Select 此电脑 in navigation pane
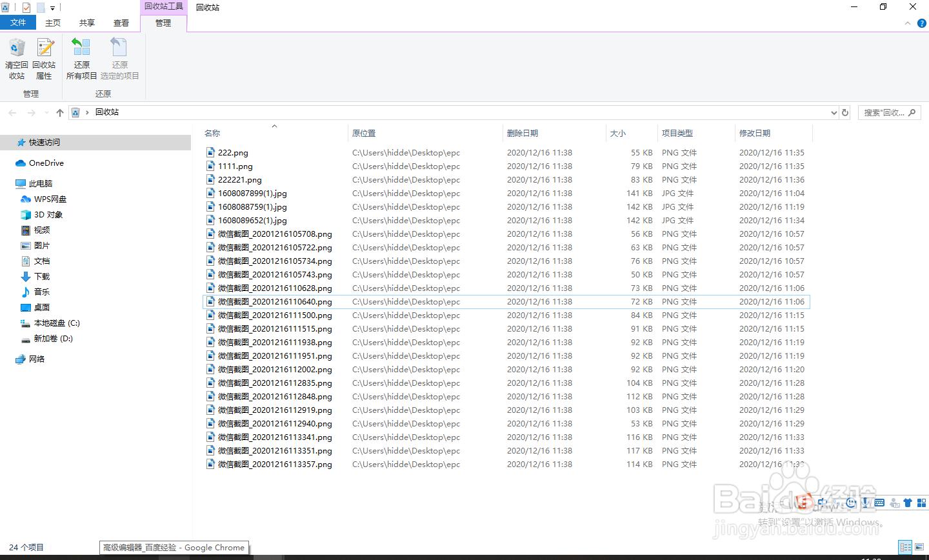 (x=40, y=184)
